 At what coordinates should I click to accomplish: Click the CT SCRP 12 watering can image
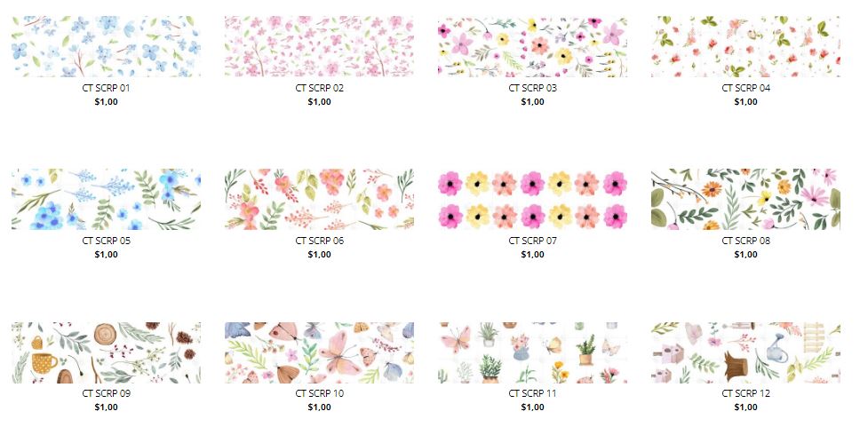[x=745, y=352]
